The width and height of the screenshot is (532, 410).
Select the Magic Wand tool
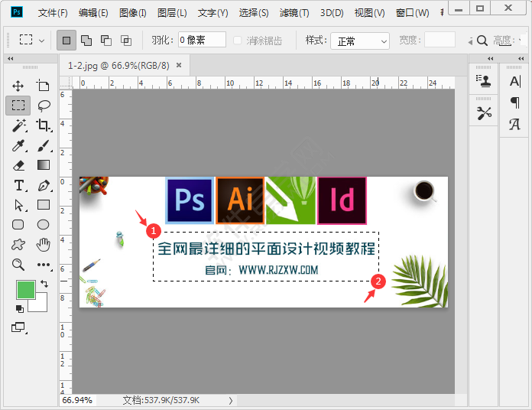click(18, 125)
